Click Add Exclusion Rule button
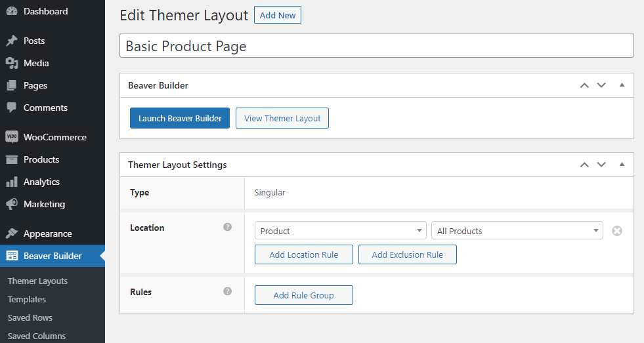644x343 pixels. coord(408,254)
